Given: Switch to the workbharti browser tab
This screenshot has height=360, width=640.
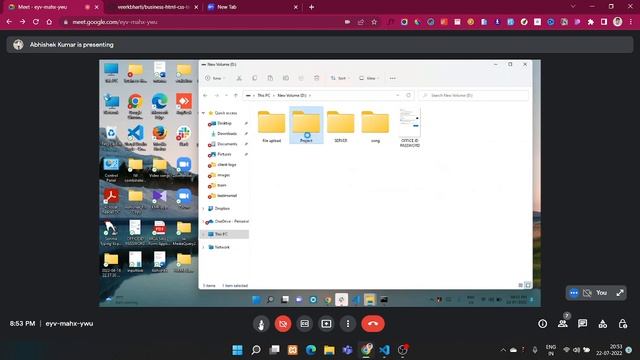Looking at the screenshot, I should pyautogui.click(x=153, y=7).
